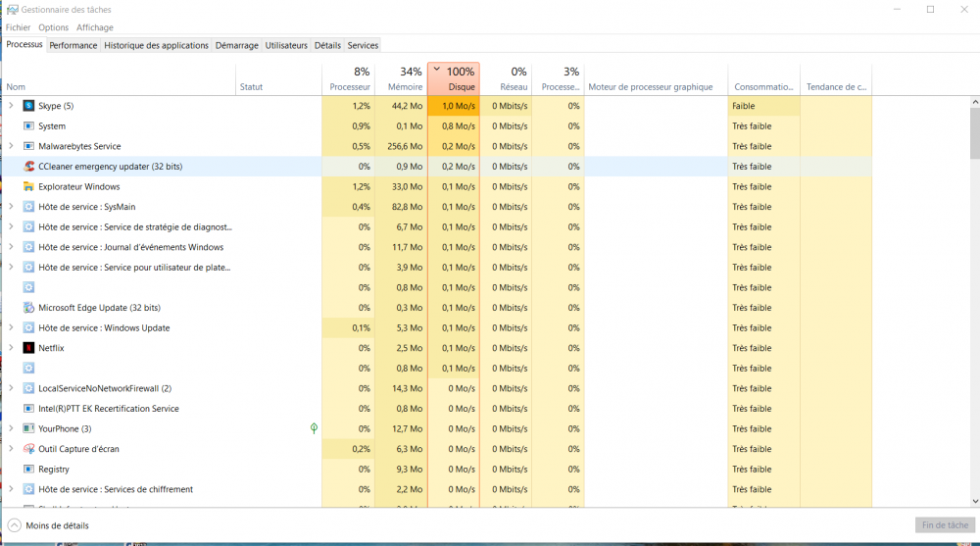Screen dimensions: 980x546
Task: Click the vertical scrollbar thumb
Action: pos(975,132)
